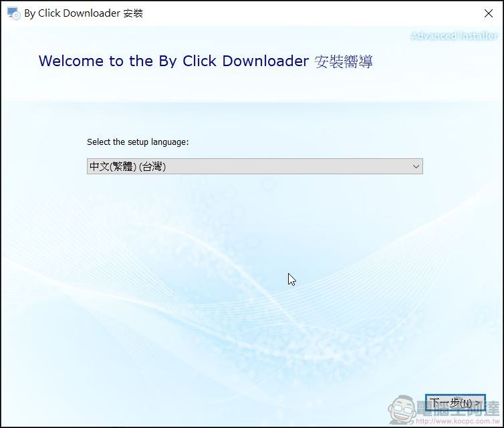504x428 pixels.
Task: Click the 電腦王阿達 watermark characters
Action: (x=459, y=408)
